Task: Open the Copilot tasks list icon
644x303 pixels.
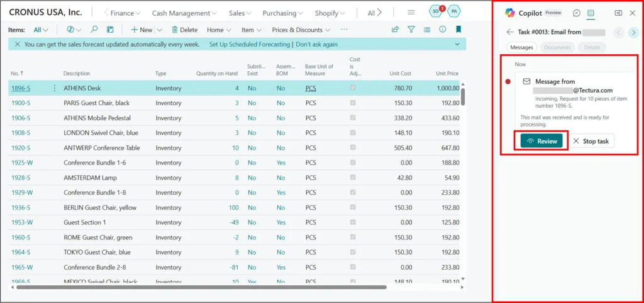Action: 591,13
